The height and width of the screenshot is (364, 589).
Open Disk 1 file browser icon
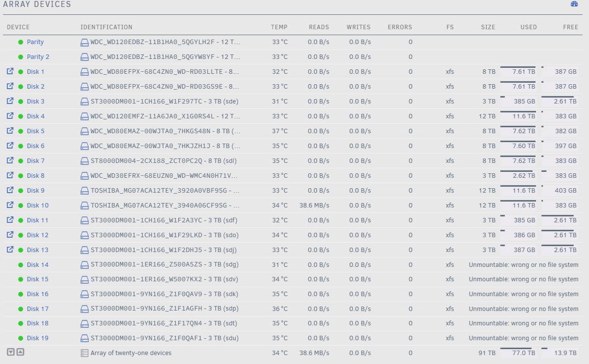(x=10, y=71)
